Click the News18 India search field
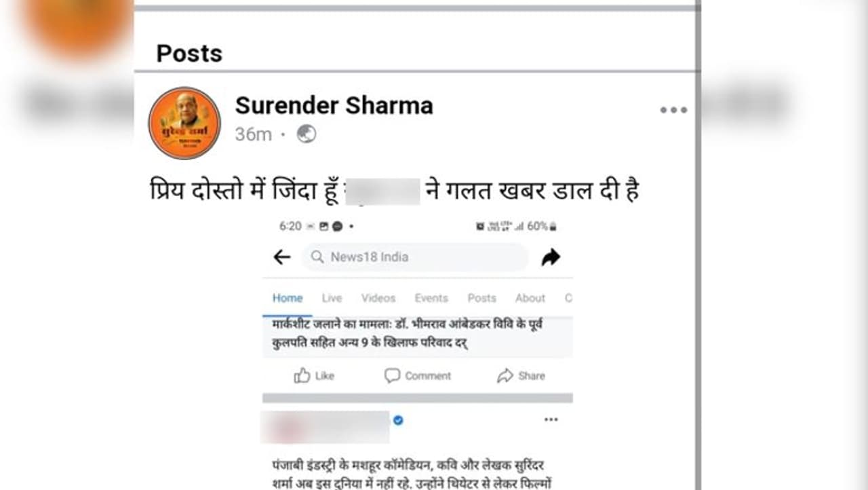 point(415,257)
